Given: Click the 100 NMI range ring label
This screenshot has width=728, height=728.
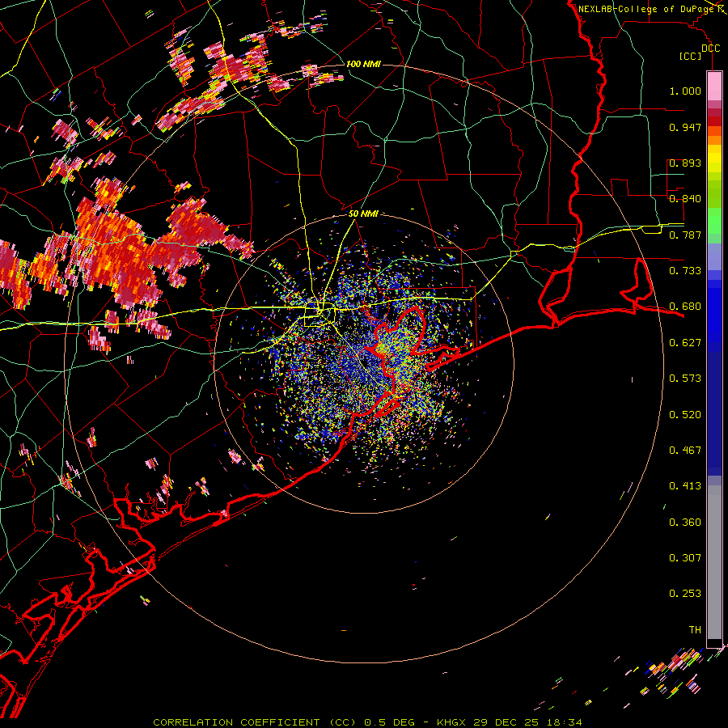Looking at the screenshot, I should 363,64.
